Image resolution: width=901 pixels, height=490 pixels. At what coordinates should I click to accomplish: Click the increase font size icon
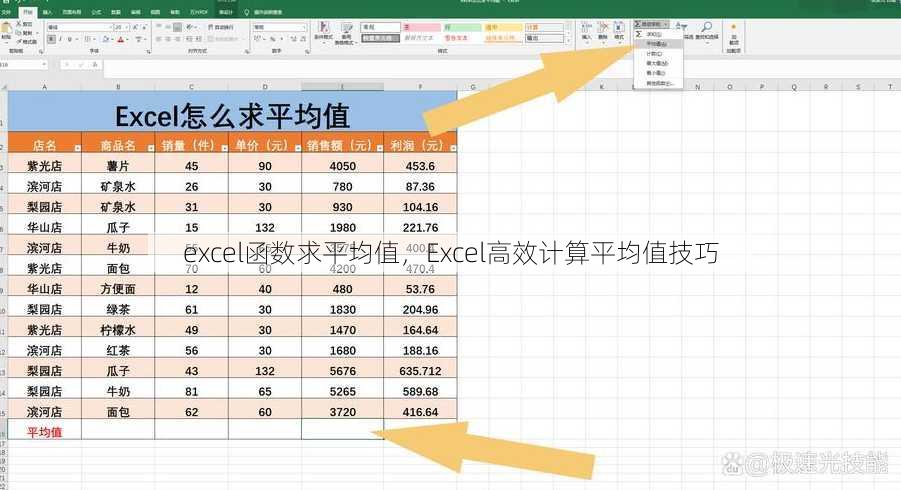(x=135, y=27)
